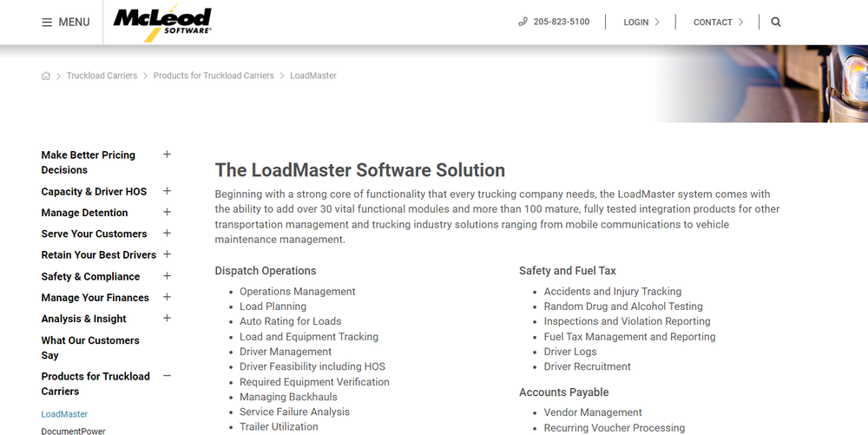Collapse Products for Truckload Carriers minus
Image resolution: width=868 pixels, height=435 pixels.
[167, 376]
